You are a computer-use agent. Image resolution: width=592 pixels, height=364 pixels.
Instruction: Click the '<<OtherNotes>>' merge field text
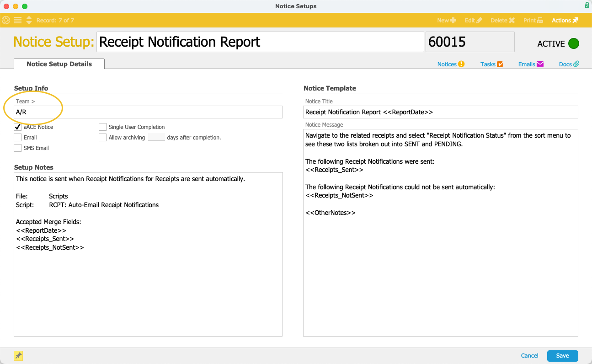331,213
